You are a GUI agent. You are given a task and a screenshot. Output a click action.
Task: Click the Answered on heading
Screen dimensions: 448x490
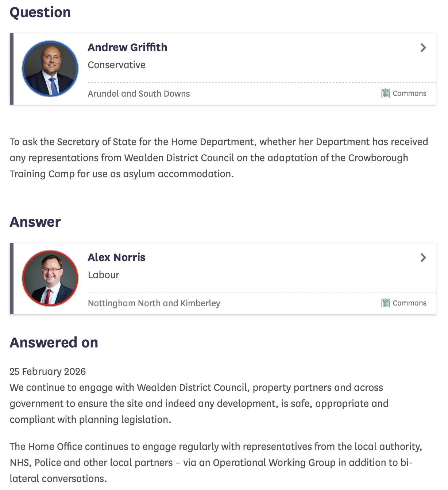54,343
